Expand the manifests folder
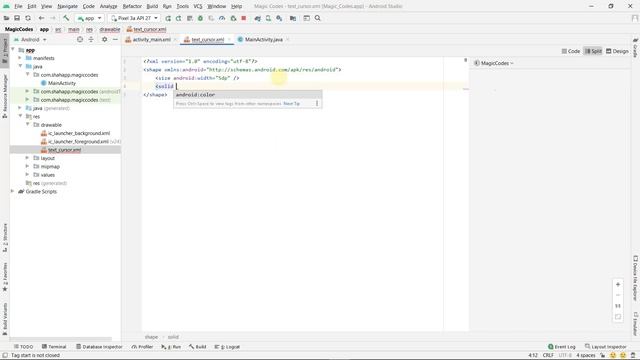Image resolution: width=640 pixels, height=360 pixels. 20,58
